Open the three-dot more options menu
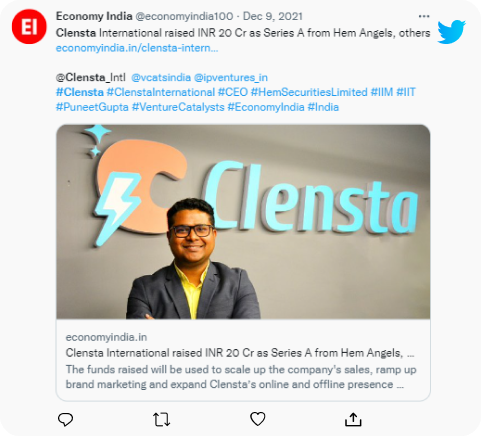This screenshot has width=481, height=436. [x=424, y=16]
